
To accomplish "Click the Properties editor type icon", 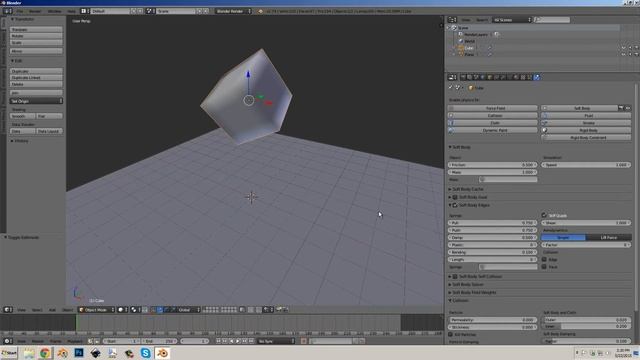I will [x=451, y=77].
